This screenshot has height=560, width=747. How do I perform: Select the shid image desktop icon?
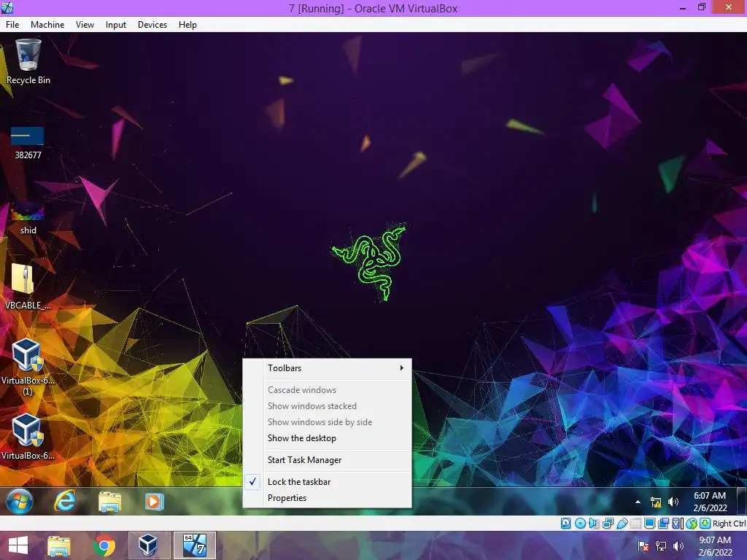tap(28, 218)
